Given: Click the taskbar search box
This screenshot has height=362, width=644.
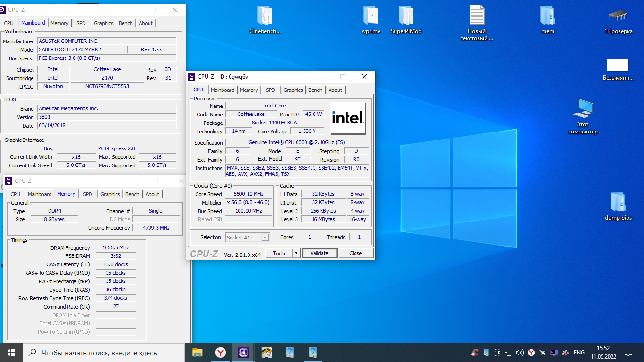Looking at the screenshot, I should click(x=104, y=352).
